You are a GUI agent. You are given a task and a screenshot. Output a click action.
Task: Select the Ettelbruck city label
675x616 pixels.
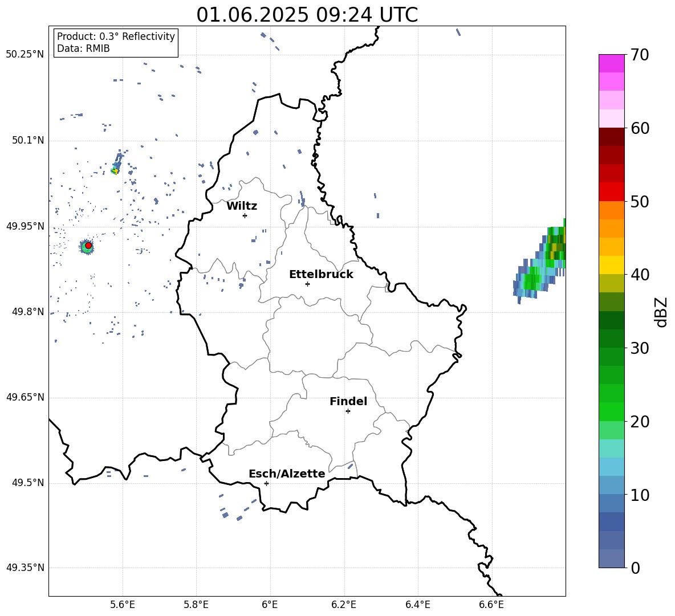(321, 275)
